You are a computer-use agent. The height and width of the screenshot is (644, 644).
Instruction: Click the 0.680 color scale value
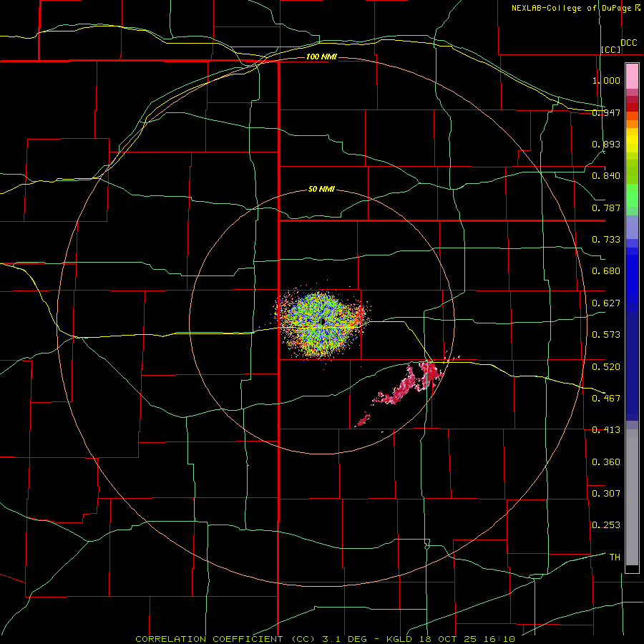point(606,271)
